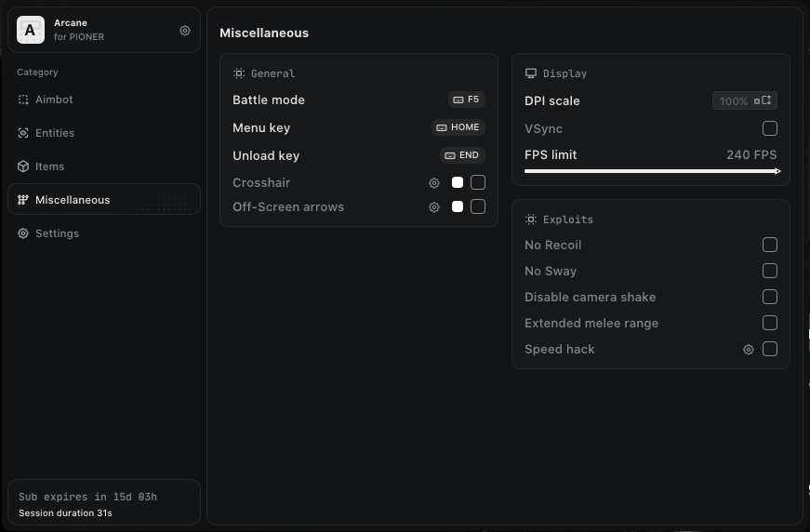Enable the No Recoil checkbox
The width and height of the screenshot is (810, 532).
pos(770,245)
